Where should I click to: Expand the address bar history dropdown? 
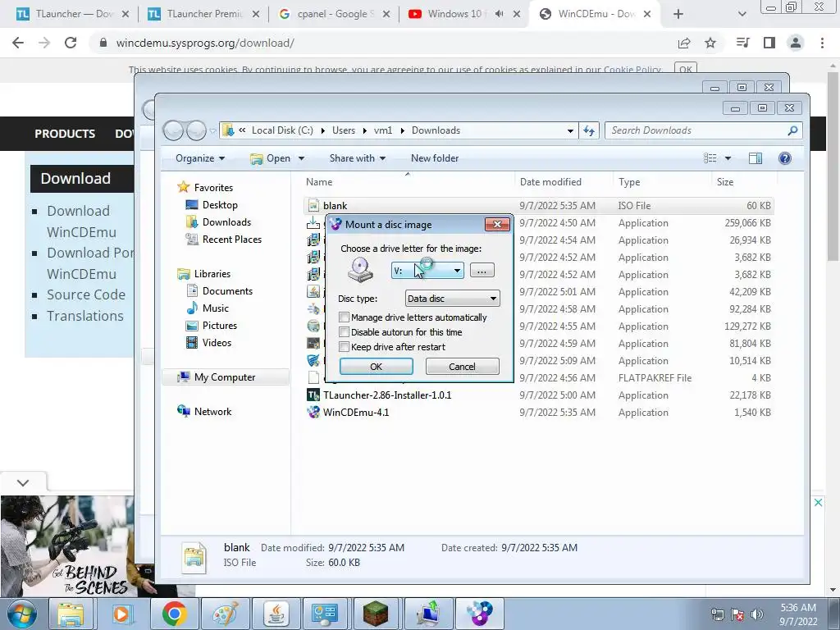(x=571, y=130)
